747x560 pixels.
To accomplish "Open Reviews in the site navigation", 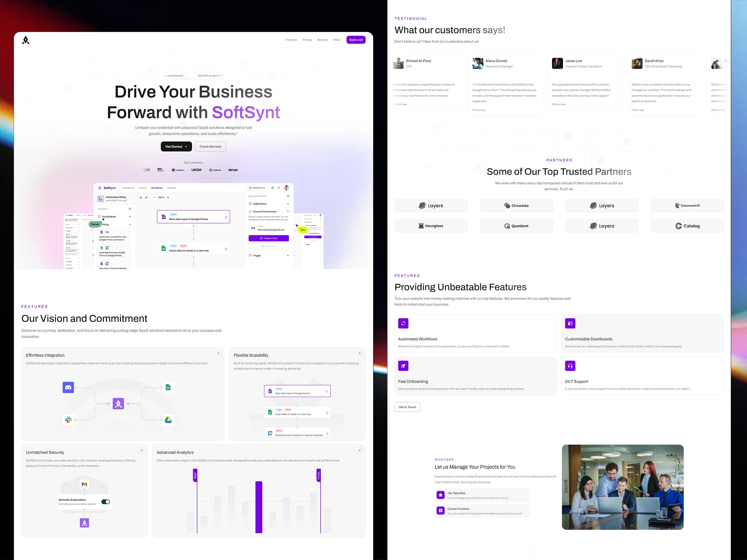I will [322, 40].
